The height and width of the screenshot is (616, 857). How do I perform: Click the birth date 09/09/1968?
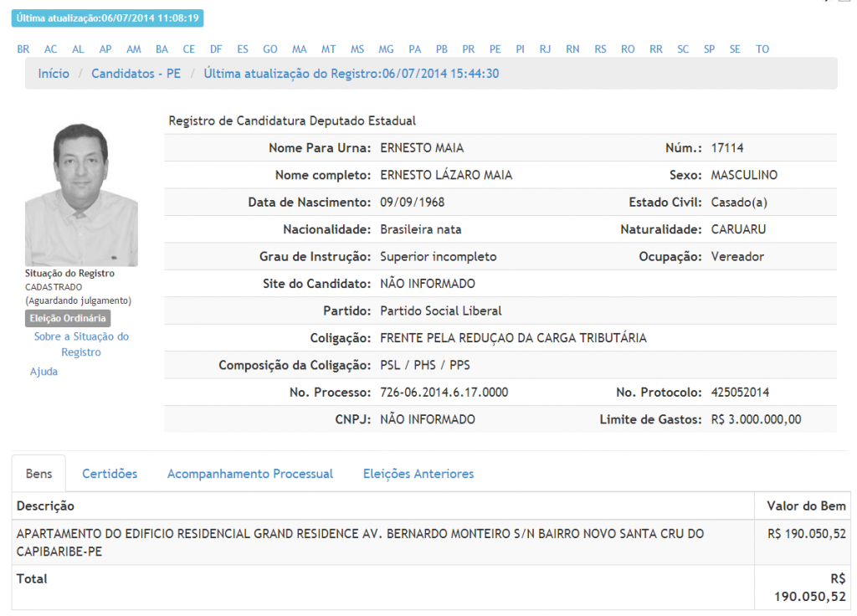(x=413, y=203)
